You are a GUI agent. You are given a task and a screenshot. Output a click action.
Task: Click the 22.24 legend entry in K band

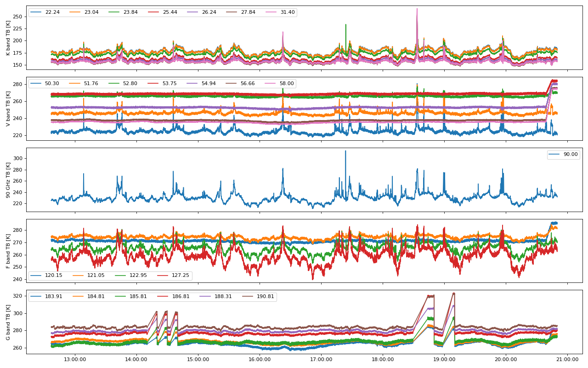pyautogui.click(x=52, y=12)
